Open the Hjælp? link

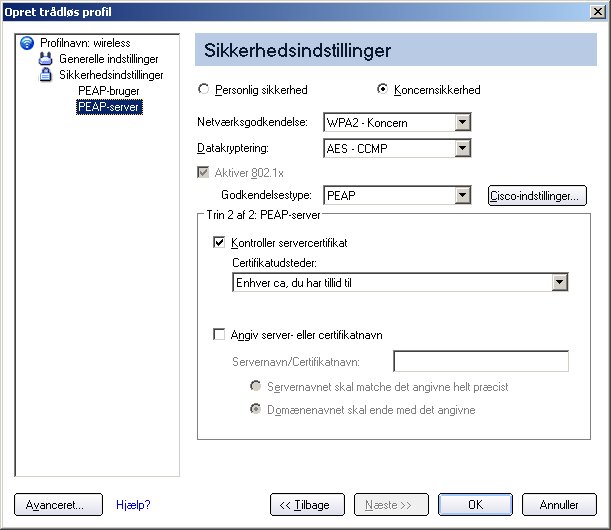tap(133, 505)
